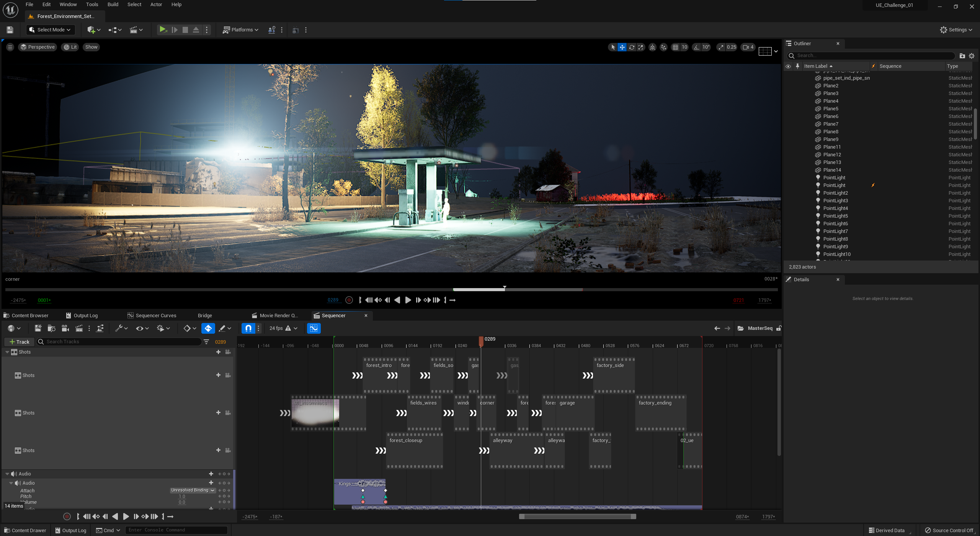The height and width of the screenshot is (536, 980).
Task: Open the Select Mode dropdown
Action: [51, 30]
